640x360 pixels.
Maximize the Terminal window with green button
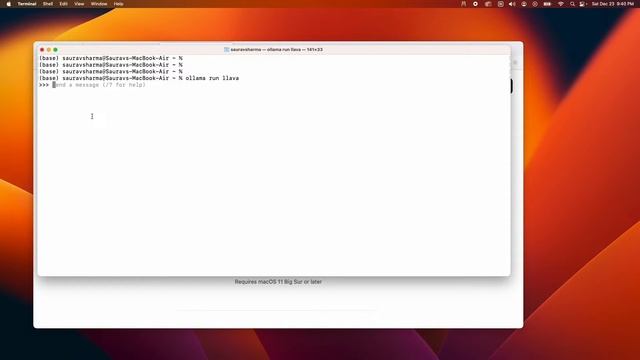tap(56, 50)
